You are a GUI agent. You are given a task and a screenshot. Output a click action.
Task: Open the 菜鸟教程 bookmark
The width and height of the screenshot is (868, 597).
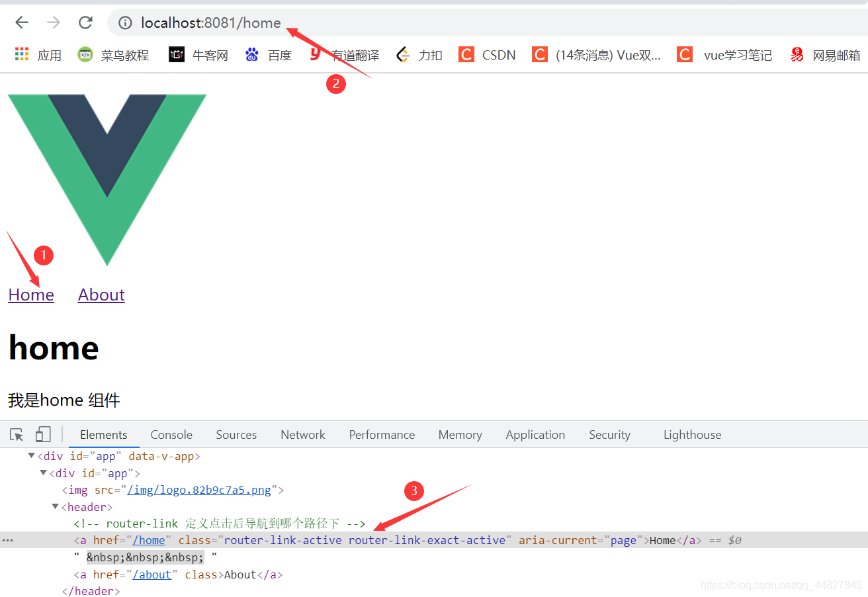113,55
